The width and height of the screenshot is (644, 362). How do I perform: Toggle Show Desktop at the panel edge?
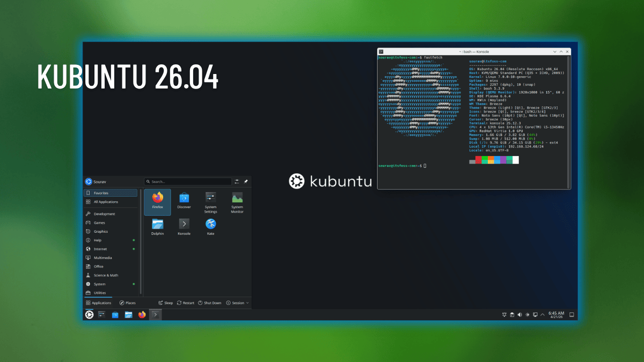coord(572,314)
